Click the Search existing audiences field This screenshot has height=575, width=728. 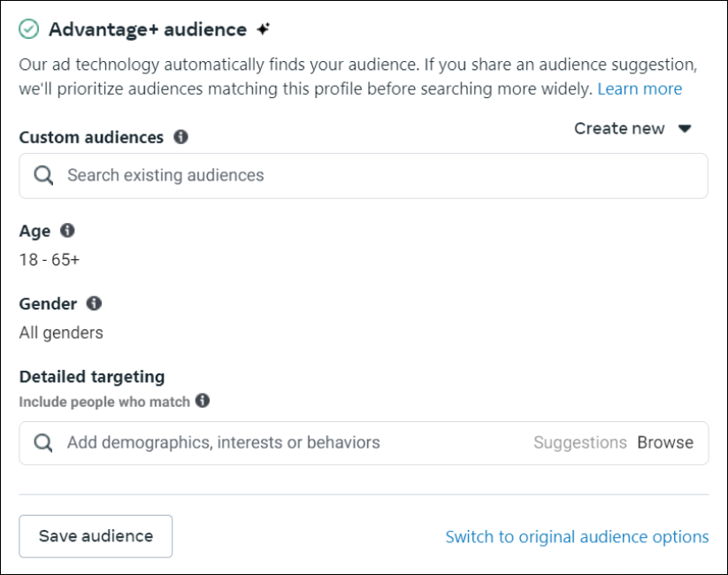click(364, 175)
